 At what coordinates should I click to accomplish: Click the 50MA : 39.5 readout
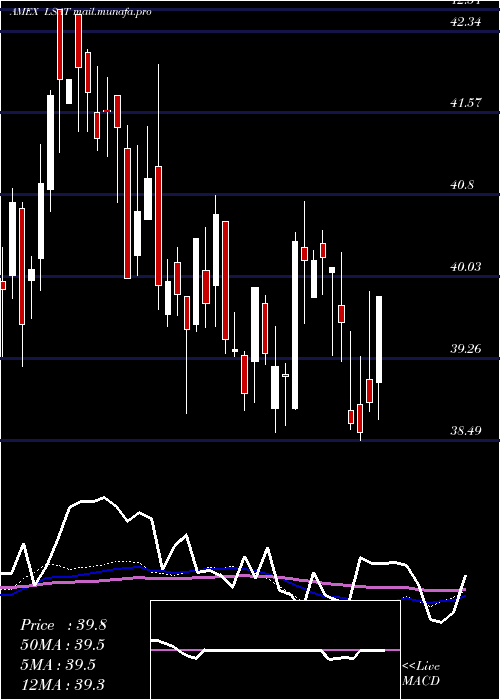pos(63,645)
